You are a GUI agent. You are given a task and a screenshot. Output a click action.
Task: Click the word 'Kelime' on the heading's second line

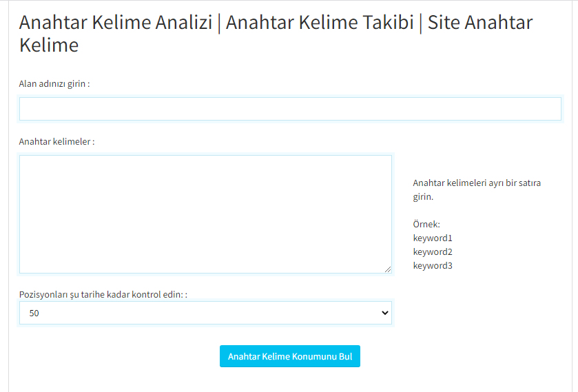(49, 45)
